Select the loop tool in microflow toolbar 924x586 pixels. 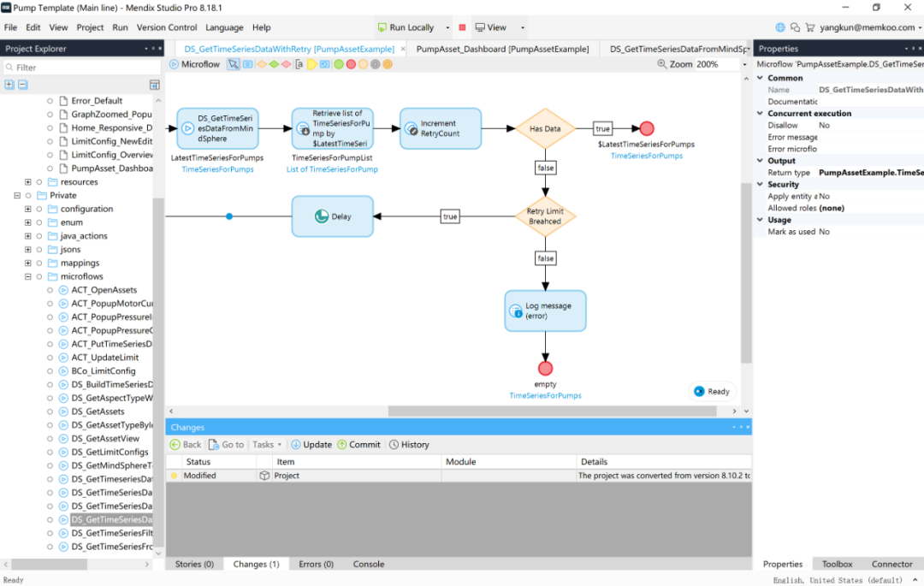pos(325,64)
